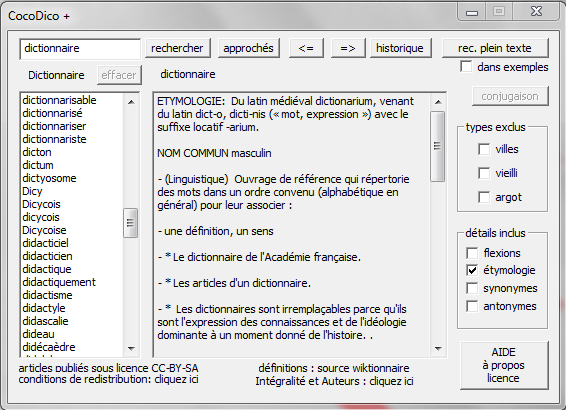Tick the villes exclusion checkbox
Screen dimensions: 566x410
click(484, 149)
